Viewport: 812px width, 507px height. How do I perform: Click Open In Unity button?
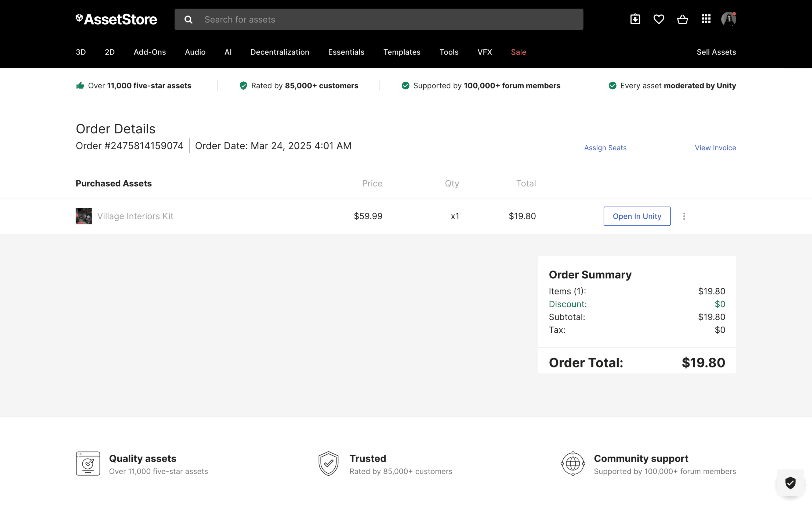pos(636,216)
